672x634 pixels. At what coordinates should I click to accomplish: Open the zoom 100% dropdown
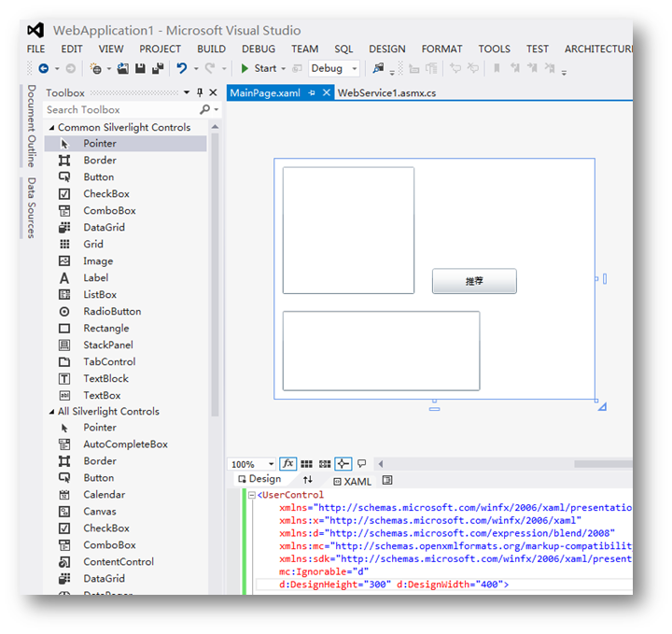pyautogui.click(x=271, y=464)
